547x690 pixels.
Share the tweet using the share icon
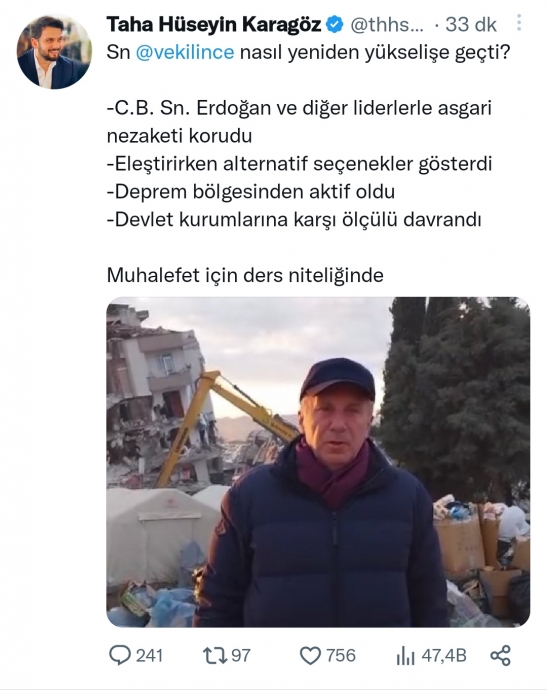[500, 656]
